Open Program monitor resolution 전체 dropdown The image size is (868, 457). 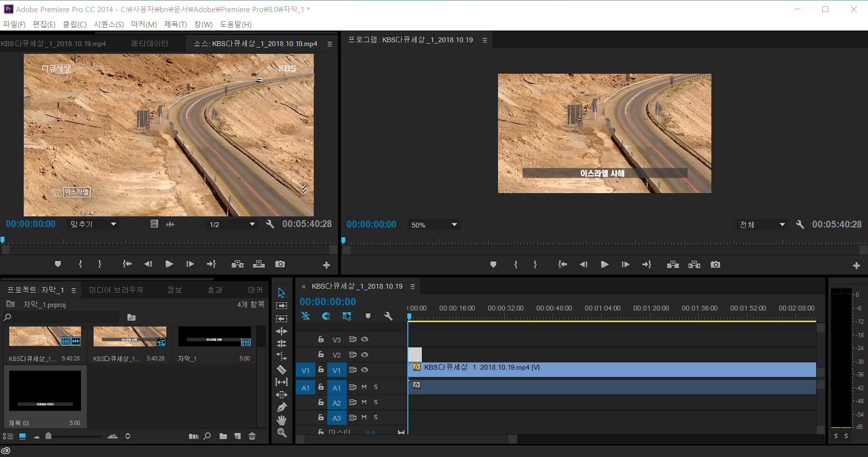pyautogui.click(x=762, y=225)
